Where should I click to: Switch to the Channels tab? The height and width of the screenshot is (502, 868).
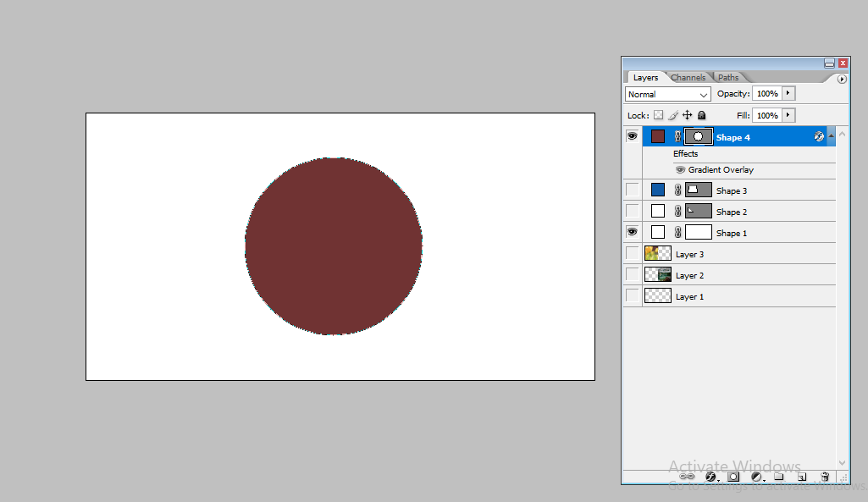(688, 78)
